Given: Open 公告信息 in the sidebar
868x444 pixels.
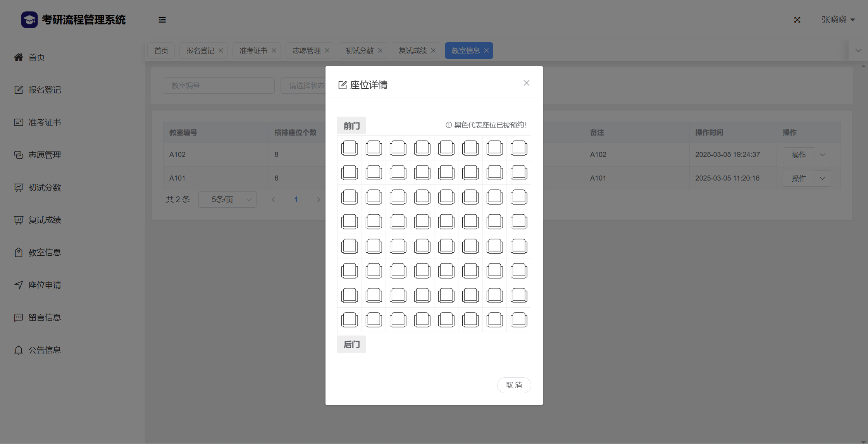Looking at the screenshot, I should 45,350.
